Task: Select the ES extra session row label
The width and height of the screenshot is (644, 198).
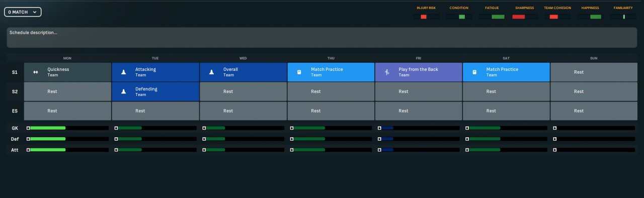Action: coord(15,111)
